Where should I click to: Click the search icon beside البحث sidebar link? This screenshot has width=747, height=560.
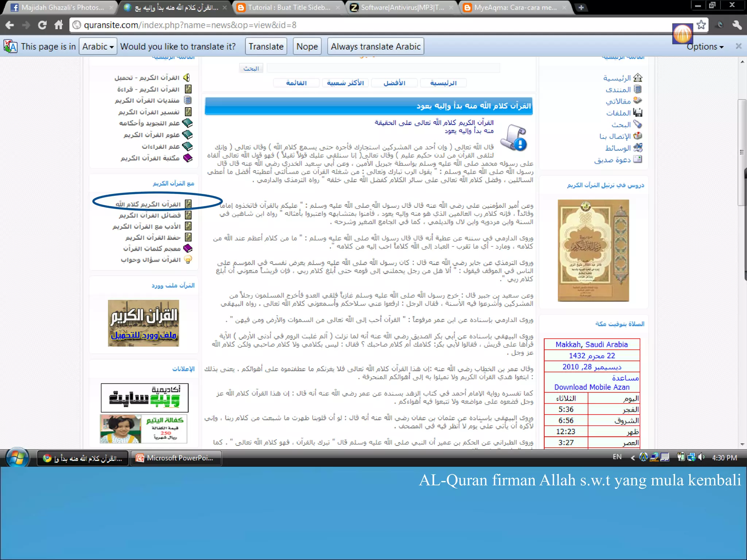638,124
